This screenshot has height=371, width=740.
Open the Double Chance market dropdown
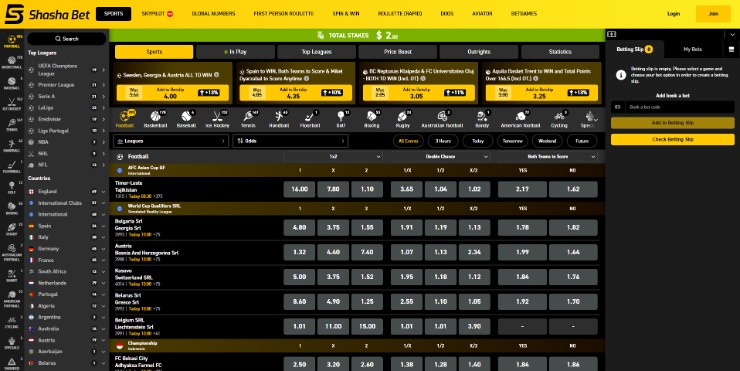coord(440,156)
